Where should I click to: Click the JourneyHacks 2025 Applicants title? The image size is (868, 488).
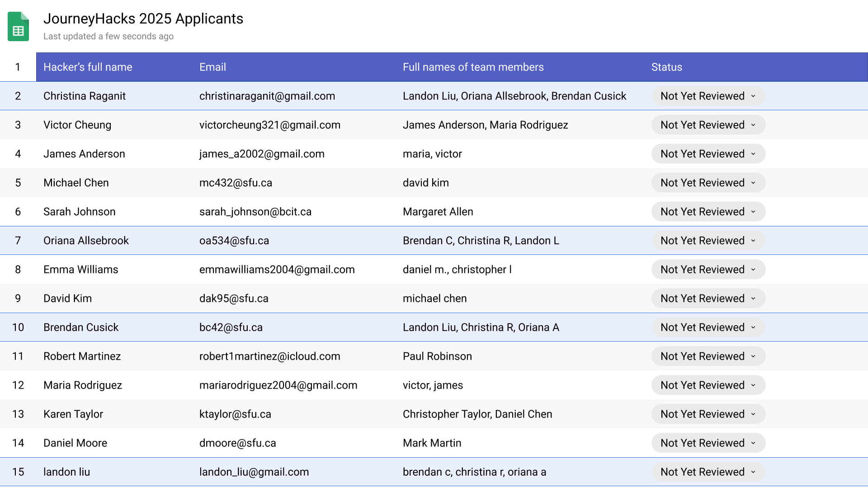[x=143, y=19]
